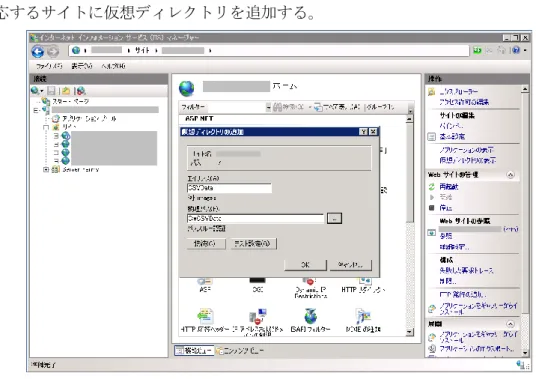Click the Restart link under Manage Web Site
536x379 pixels.
tap(448, 187)
